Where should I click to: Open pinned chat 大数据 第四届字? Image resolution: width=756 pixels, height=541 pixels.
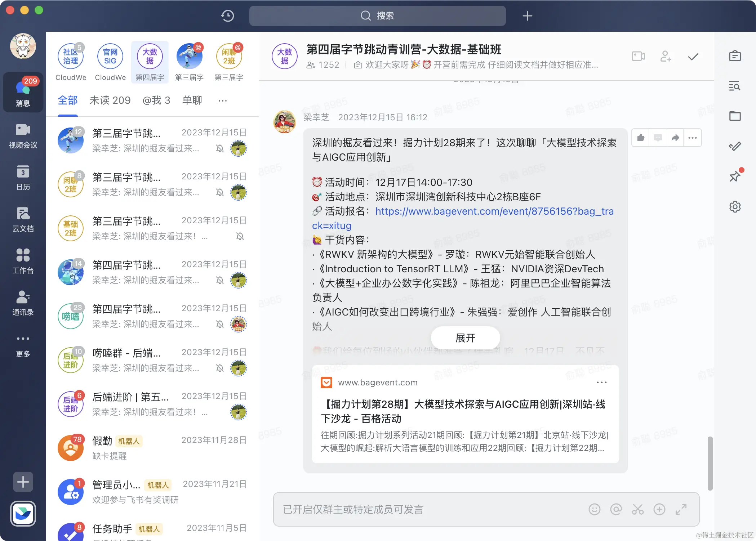(x=150, y=62)
